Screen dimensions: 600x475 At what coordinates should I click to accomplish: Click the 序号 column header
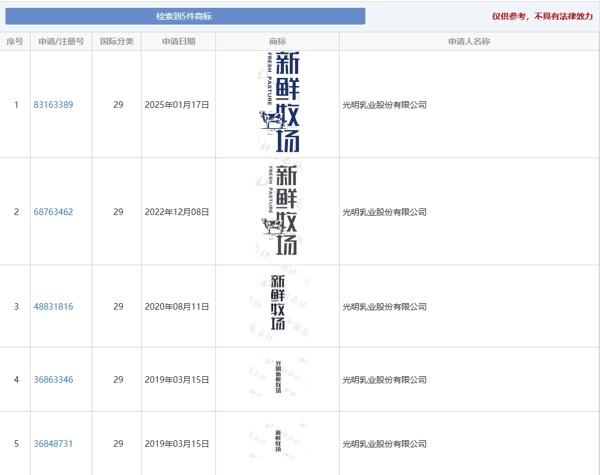(x=15, y=42)
